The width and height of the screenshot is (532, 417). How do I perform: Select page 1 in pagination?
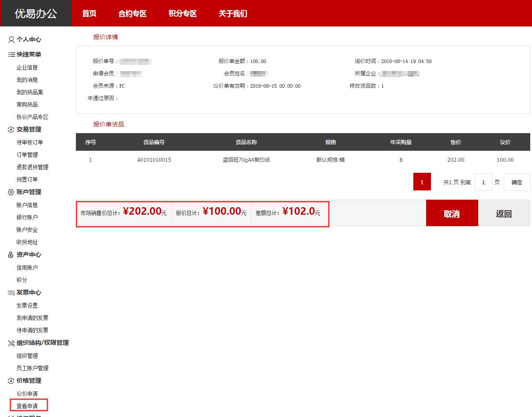tap(422, 182)
